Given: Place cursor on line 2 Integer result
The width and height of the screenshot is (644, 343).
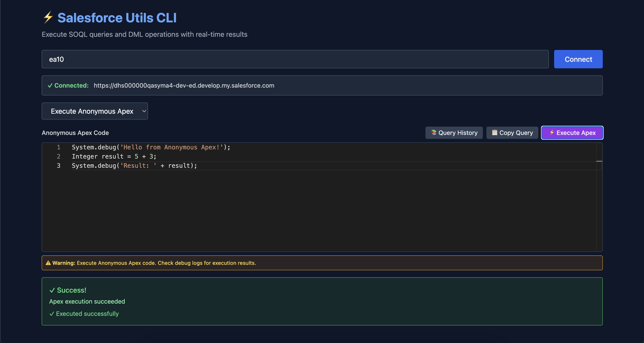Looking at the screenshot, I should click(x=114, y=157).
